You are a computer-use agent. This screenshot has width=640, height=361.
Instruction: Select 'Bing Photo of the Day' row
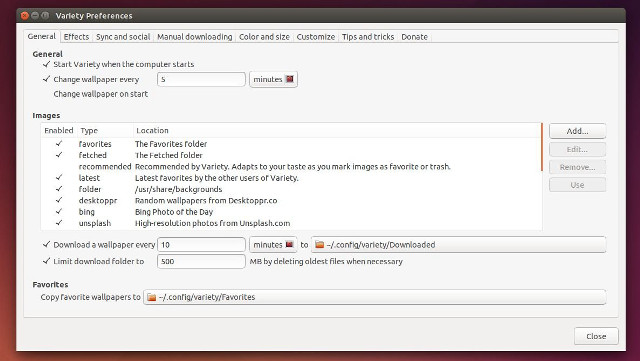click(x=174, y=212)
